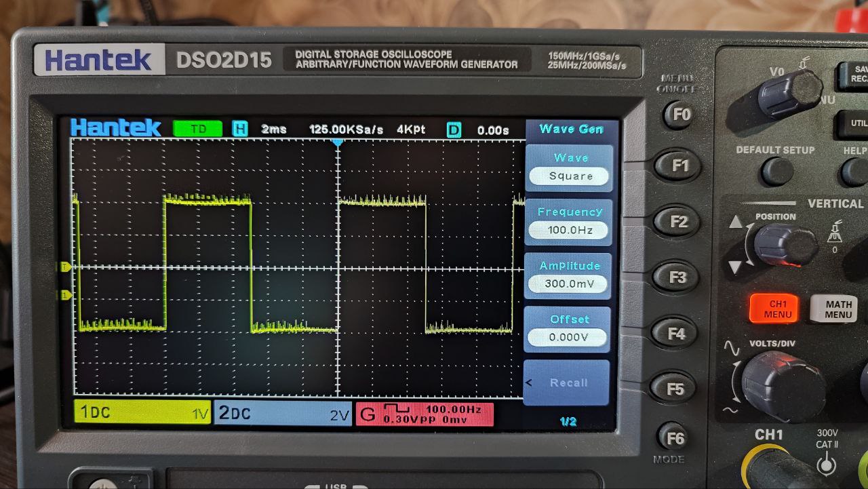The height and width of the screenshot is (489, 868).
Task: Push the F6 mode button
Action: point(675,437)
